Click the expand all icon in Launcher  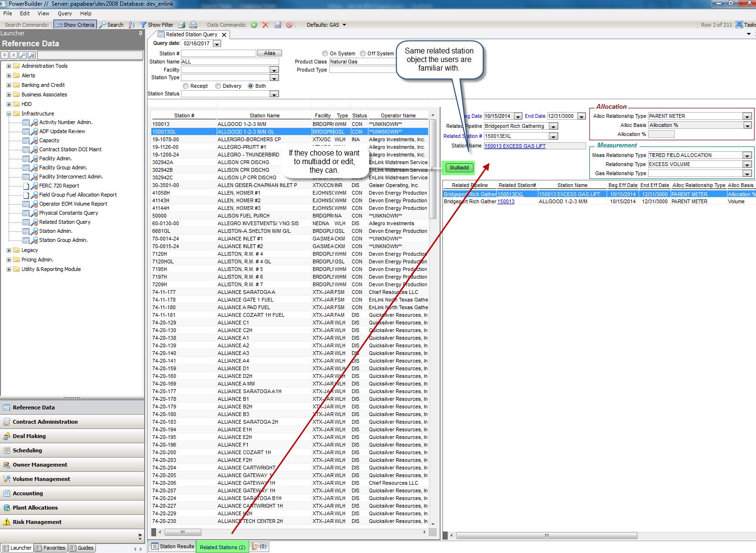click(x=5, y=55)
